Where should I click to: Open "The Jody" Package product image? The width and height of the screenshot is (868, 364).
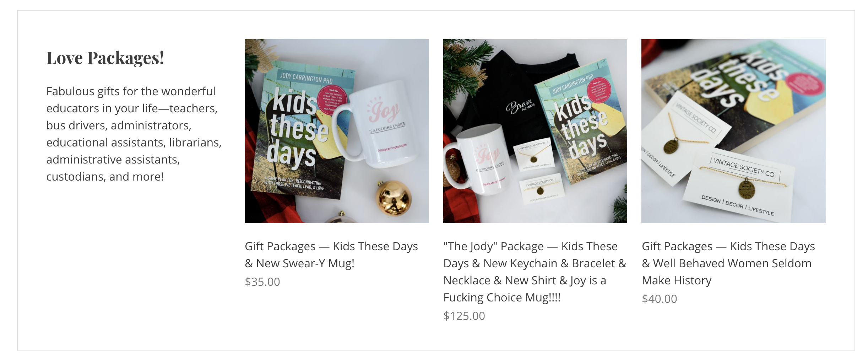535,131
